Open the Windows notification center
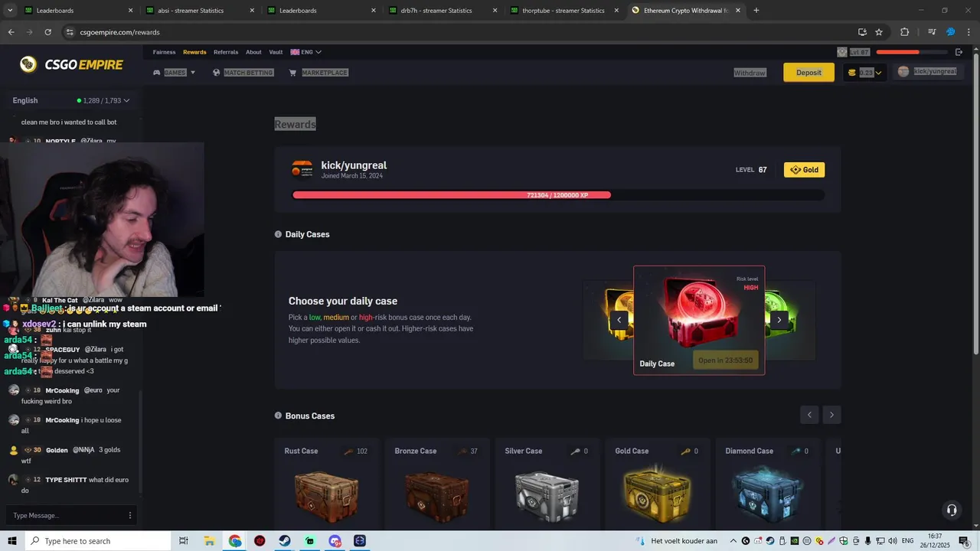 pos(964,541)
